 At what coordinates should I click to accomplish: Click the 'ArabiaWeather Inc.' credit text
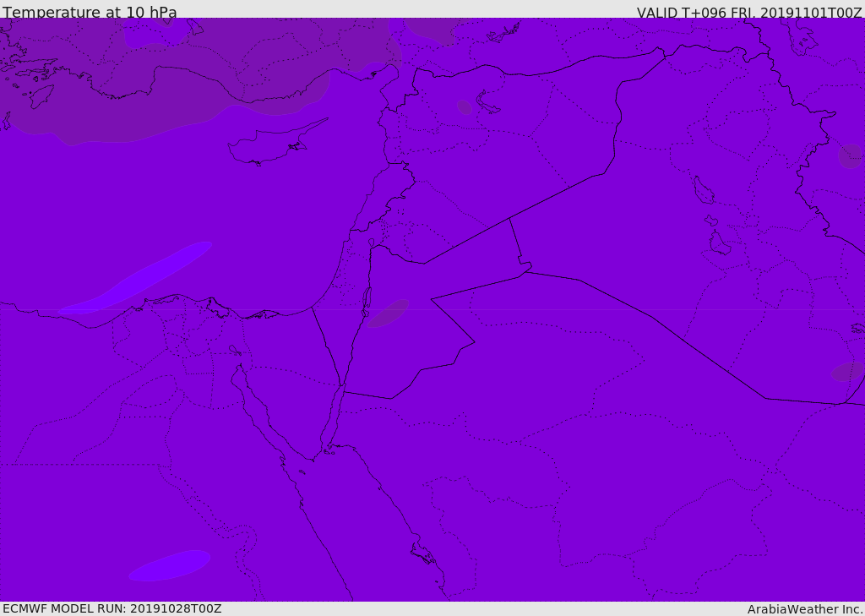point(805,609)
